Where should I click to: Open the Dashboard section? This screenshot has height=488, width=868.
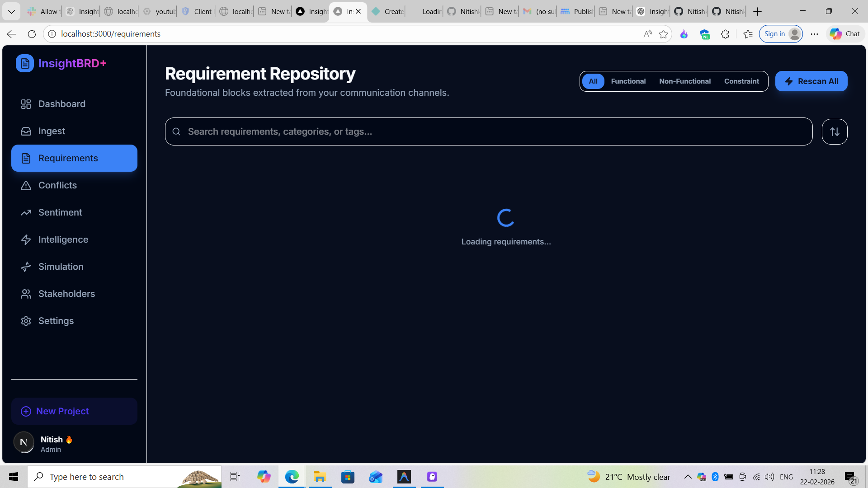click(x=61, y=104)
